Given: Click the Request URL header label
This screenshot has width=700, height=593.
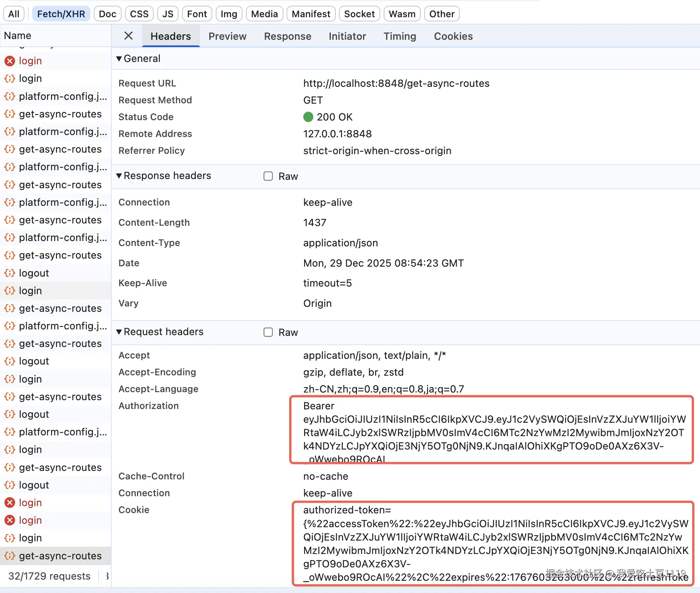Looking at the screenshot, I should (147, 83).
